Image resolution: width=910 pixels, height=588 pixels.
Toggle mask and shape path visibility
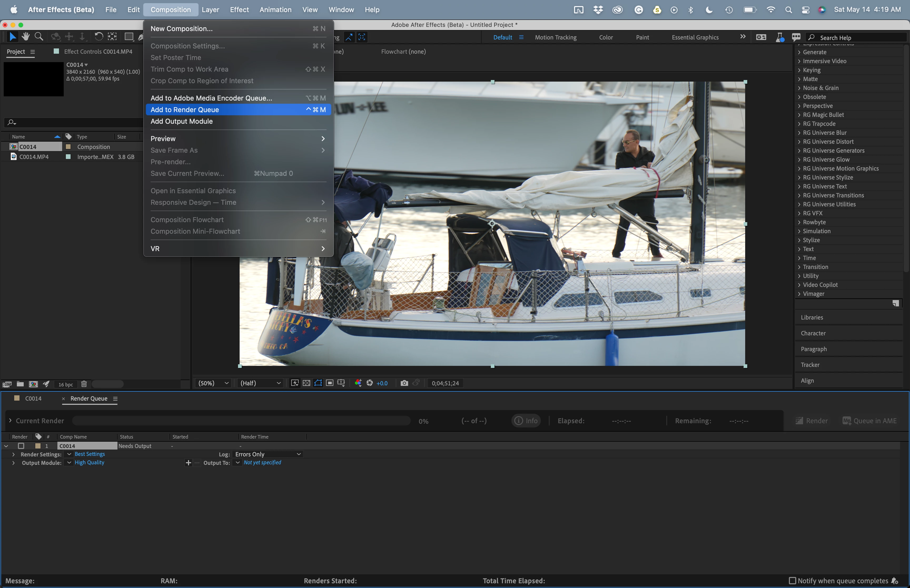click(318, 383)
